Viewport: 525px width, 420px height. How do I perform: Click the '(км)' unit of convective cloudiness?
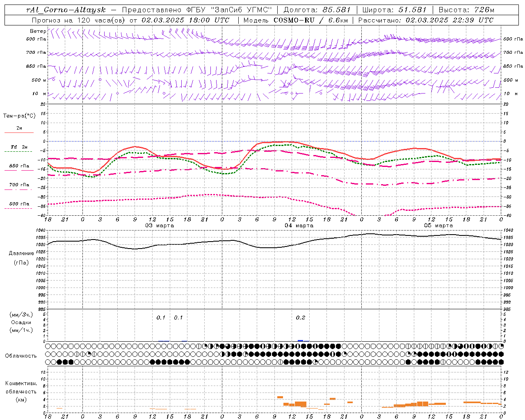[x=21, y=399]
